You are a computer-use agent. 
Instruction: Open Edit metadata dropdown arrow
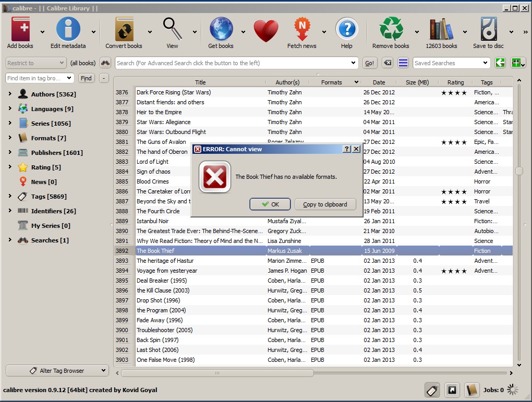(93, 32)
